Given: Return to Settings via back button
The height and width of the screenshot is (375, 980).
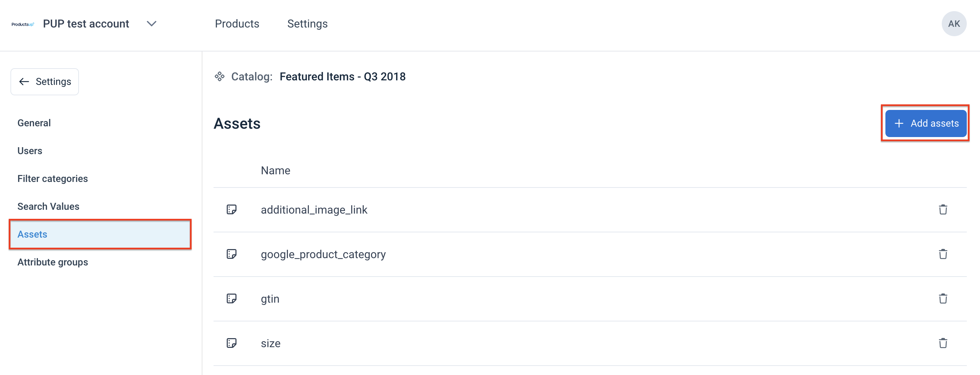Looking at the screenshot, I should point(45,81).
